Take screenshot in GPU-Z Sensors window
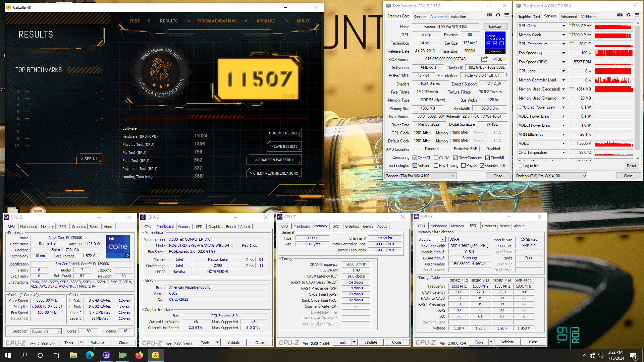 620,15
